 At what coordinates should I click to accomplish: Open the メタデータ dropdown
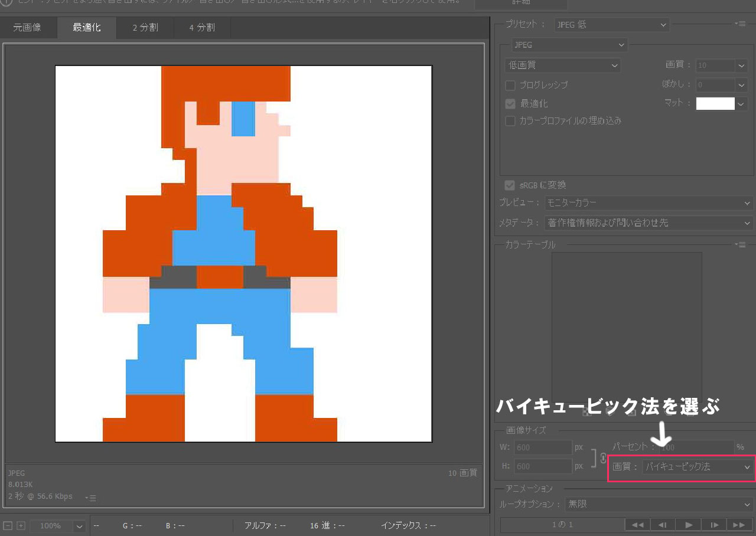tap(649, 223)
